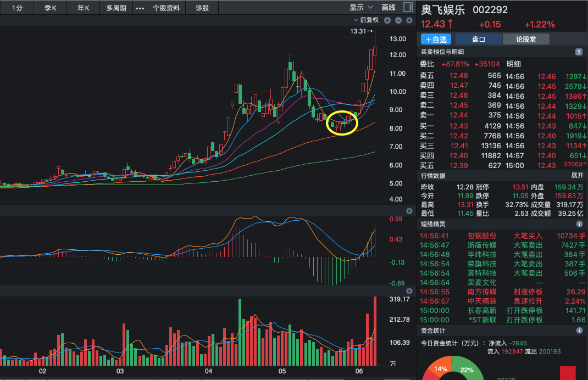This screenshot has height=380, width=588.
Task: Click 卖五 price 12.48
Action: pyautogui.click(x=459, y=76)
